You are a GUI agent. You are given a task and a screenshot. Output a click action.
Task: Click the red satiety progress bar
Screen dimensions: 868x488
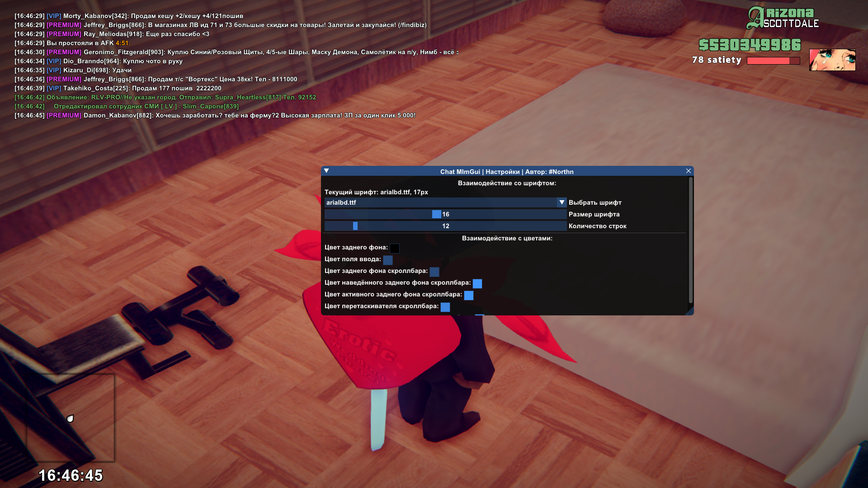(773, 61)
